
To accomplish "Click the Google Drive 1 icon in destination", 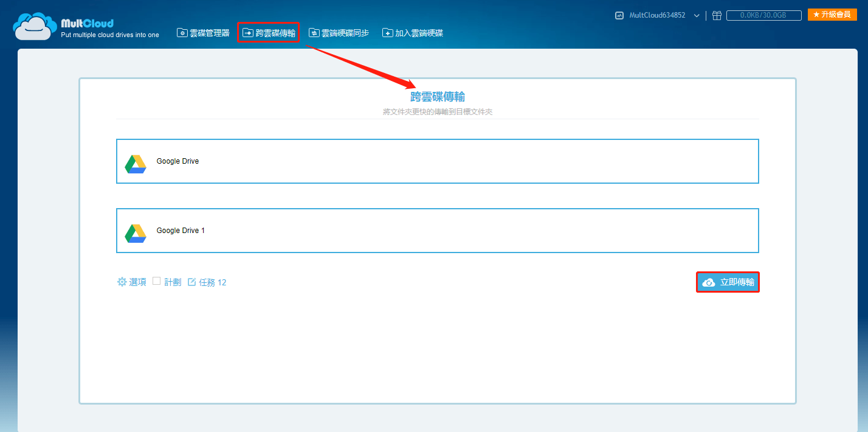I will (136, 233).
